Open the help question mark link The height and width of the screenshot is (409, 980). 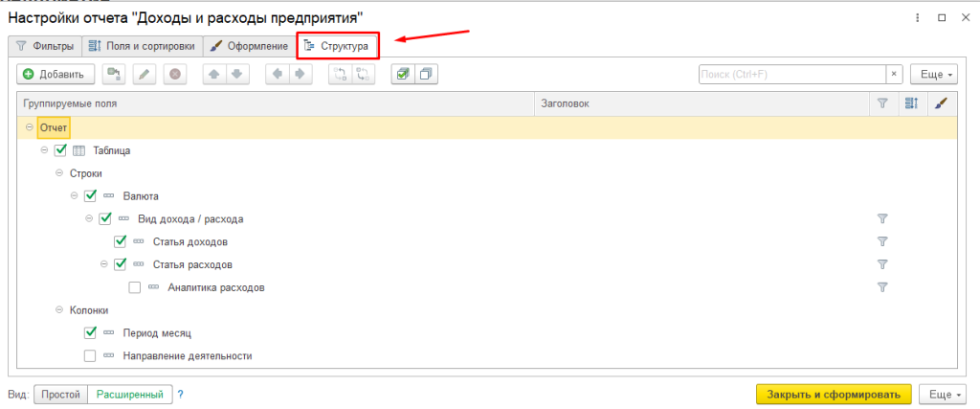[180, 395]
